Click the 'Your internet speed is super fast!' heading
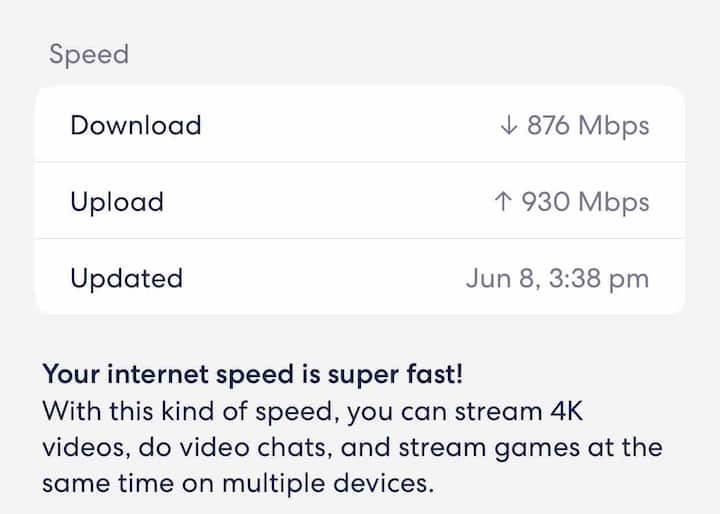Viewport: 720px width, 514px height. [x=253, y=375]
